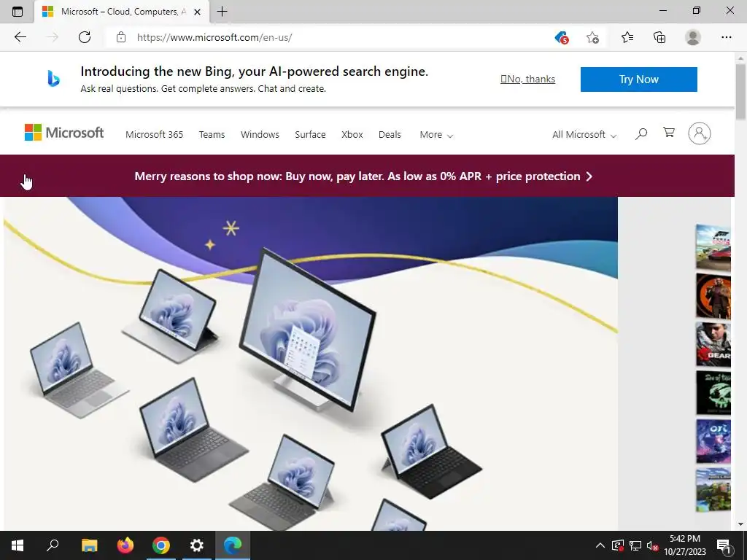Screen dimensions: 747x560
Task: Open Windows in site navigation
Action: point(260,135)
